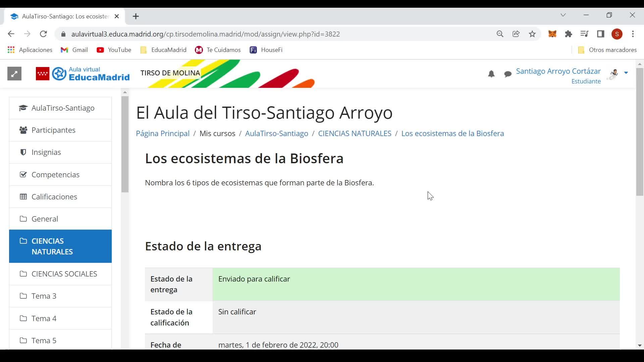Click the notifications bell icon
The height and width of the screenshot is (362, 644).
pos(491,74)
